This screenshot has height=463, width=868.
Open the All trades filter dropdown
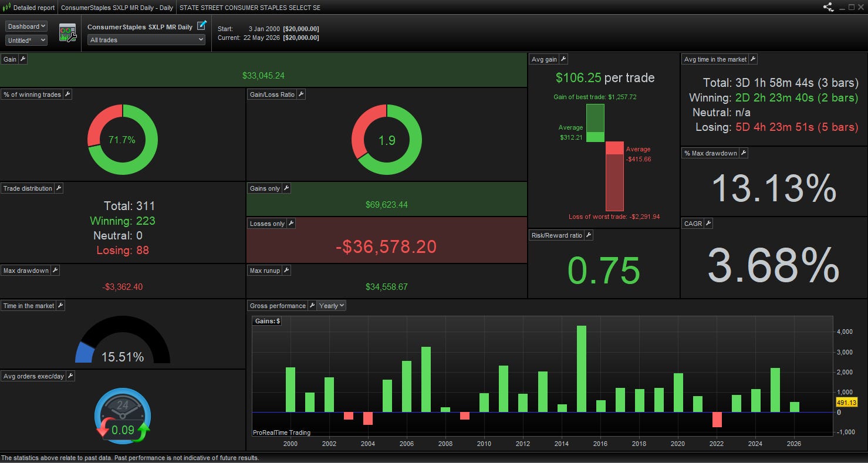pyautogui.click(x=147, y=40)
